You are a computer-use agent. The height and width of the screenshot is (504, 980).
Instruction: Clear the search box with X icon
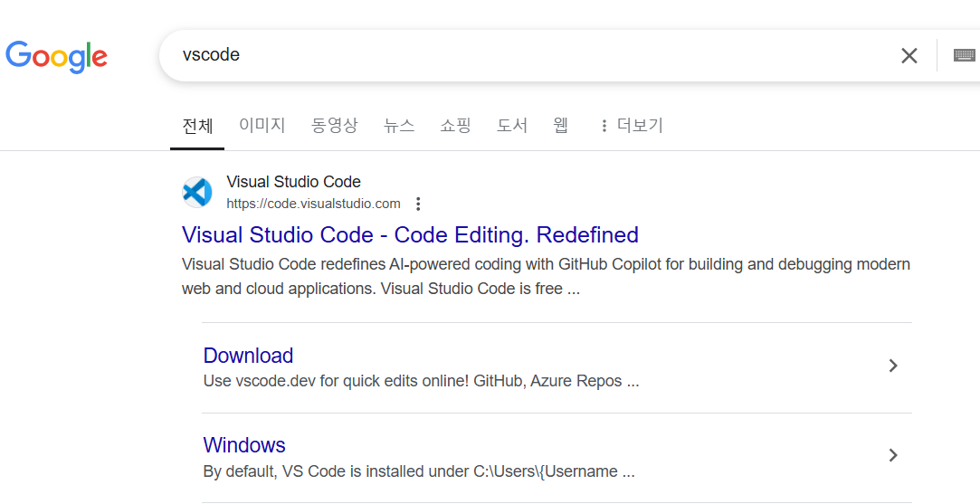(x=909, y=56)
